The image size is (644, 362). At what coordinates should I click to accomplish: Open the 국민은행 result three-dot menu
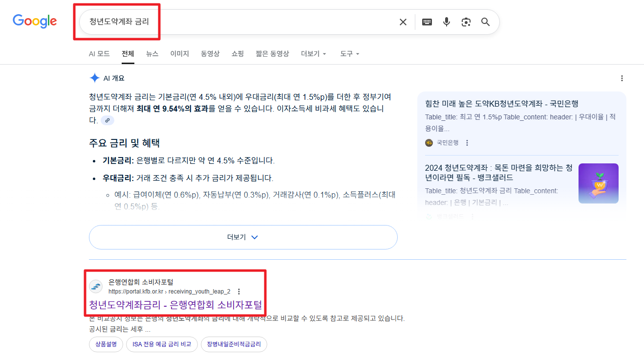(x=467, y=142)
